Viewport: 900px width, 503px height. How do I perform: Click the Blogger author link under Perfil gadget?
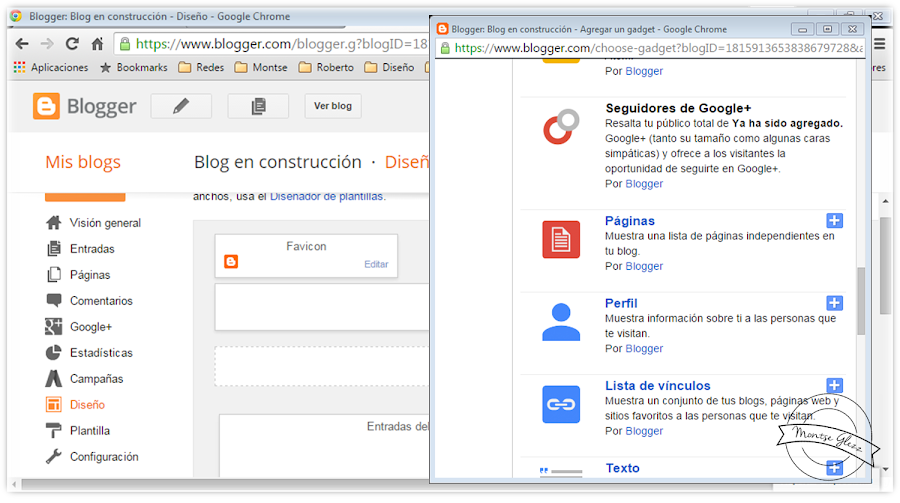[644, 349]
